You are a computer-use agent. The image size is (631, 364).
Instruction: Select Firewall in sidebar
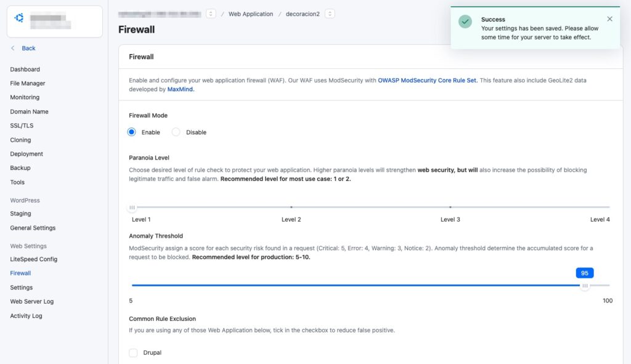click(x=20, y=273)
